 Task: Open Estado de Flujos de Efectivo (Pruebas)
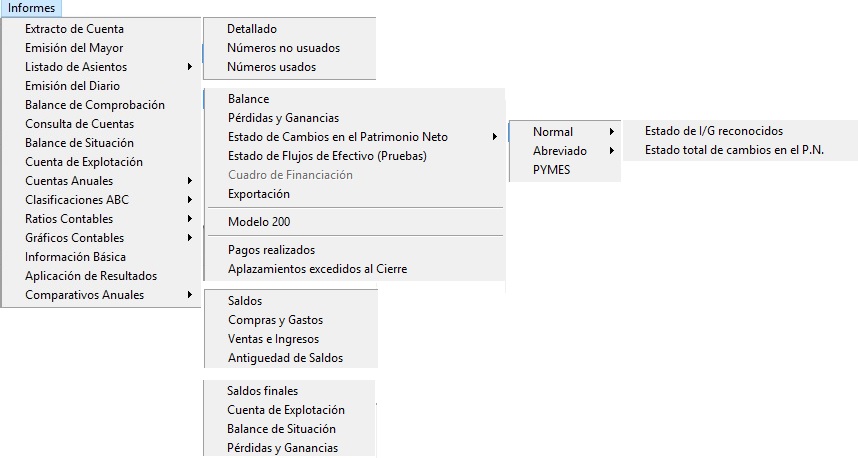327,156
